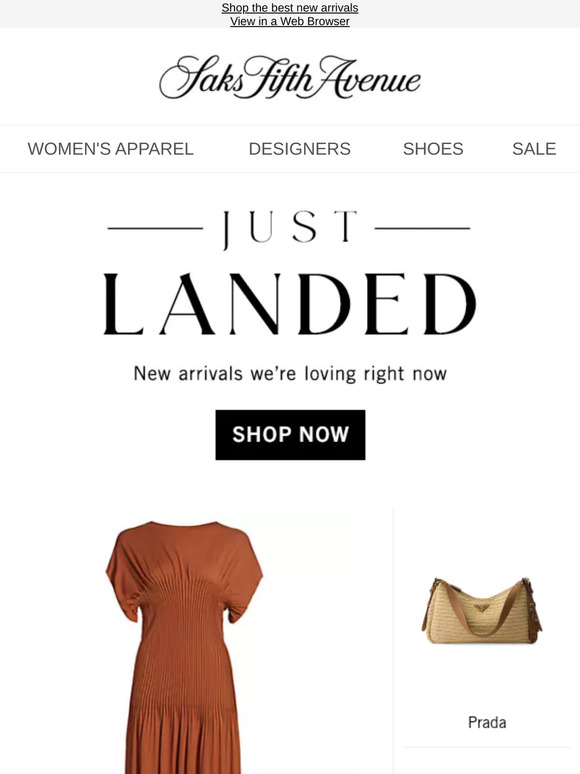This screenshot has width=580, height=774.
Task: Click the divider line beneath Prada label
Action: [x=487, y=747]
